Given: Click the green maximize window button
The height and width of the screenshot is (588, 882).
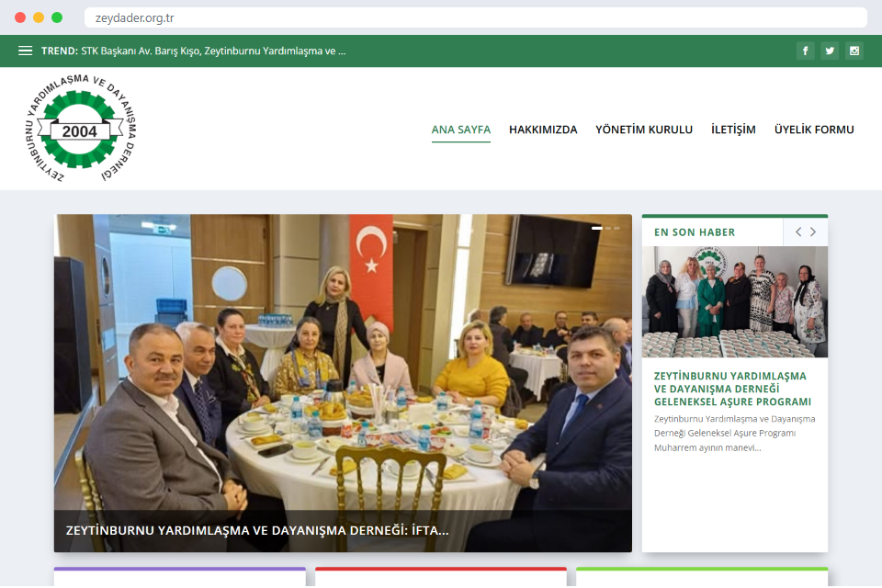Looking at the screenshot, I should [x=57, y=17].
